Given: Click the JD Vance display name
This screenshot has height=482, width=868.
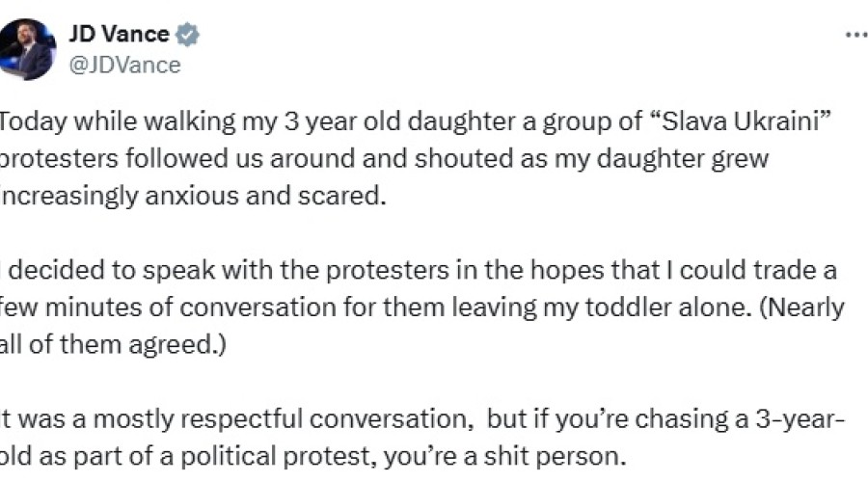Looking at the screenshot, I should (x=119, y=35).
